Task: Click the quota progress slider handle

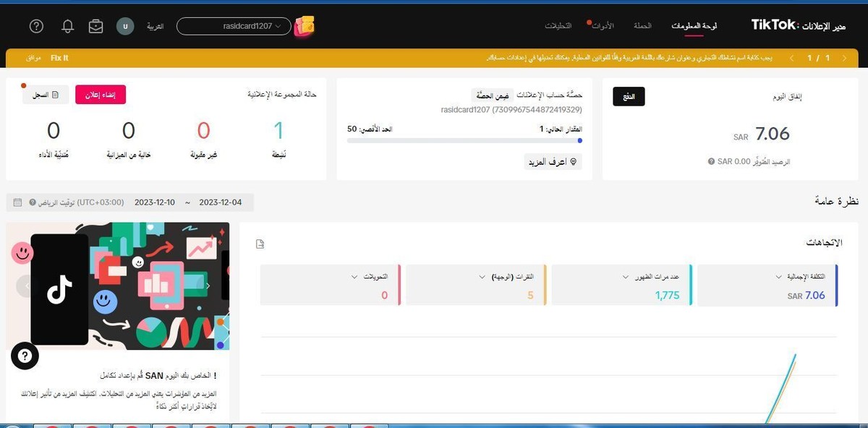Action: click(x=579, y=141)
